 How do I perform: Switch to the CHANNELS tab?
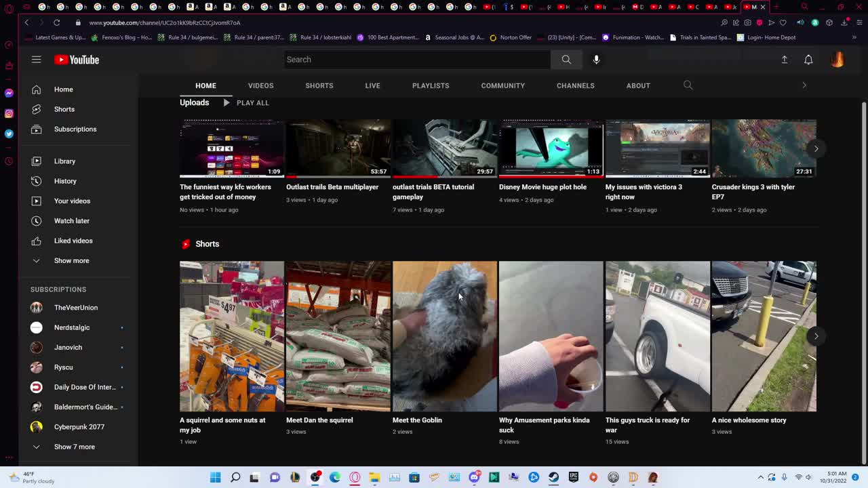pos(576,85)
